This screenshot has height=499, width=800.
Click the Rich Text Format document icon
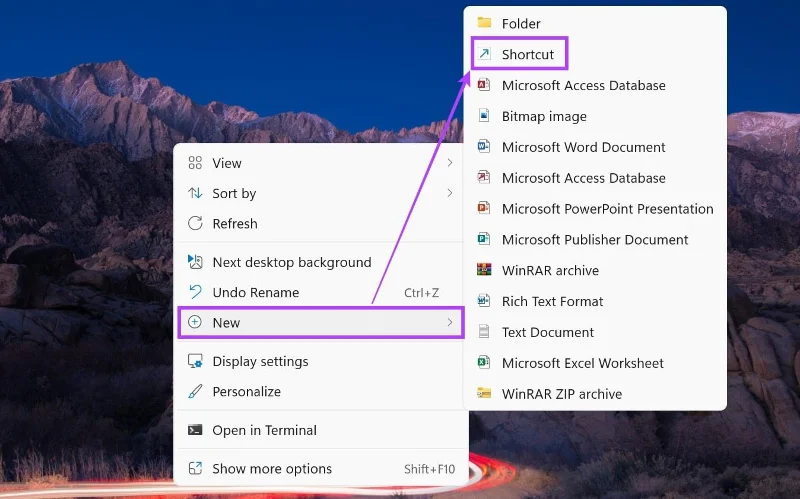pyautogui.click(x=484, y=301)
